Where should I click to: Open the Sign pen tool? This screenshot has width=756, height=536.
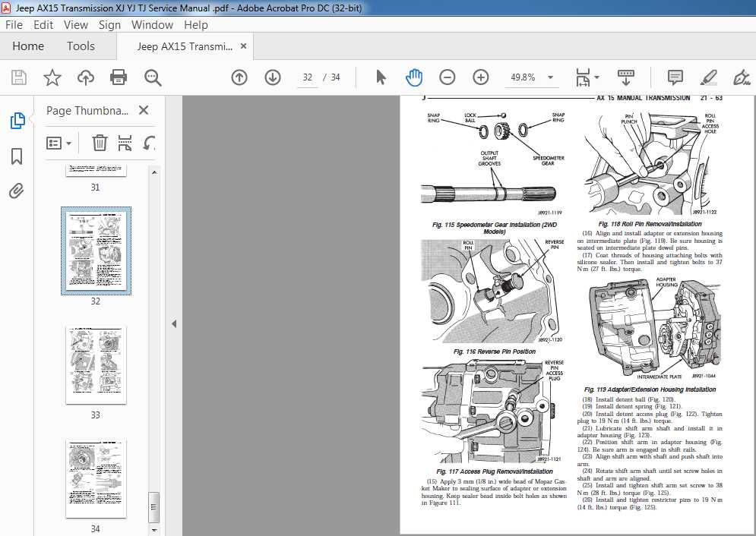pyautogui.click(x=742, y=77)
